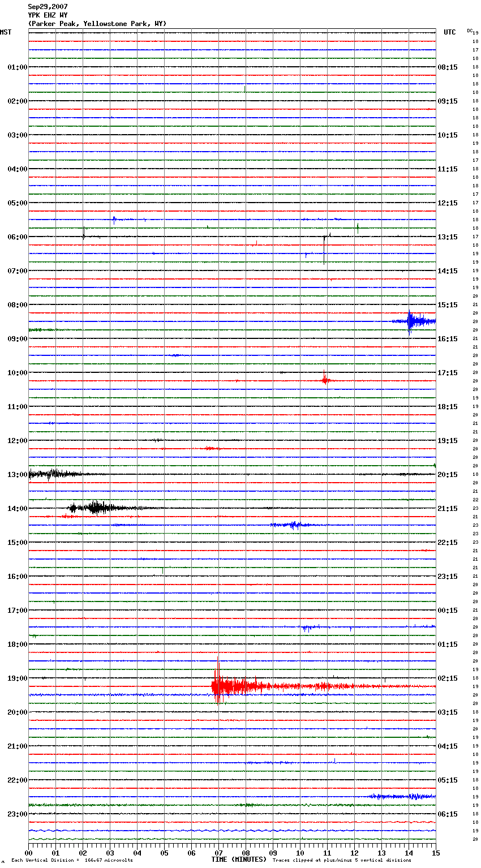Screen dimensions: 481x868
Task: Click the 16:00 MST hour label
Action: tap(18, 577)
